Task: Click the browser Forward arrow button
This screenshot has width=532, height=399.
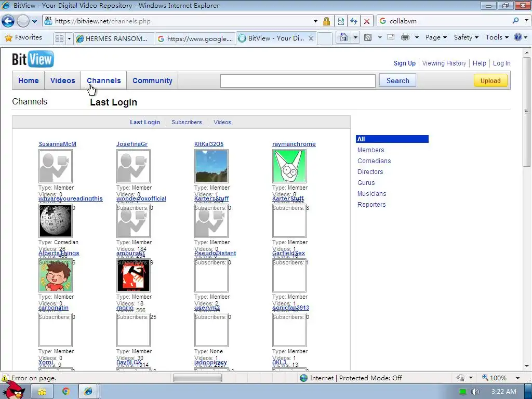Action: pos(23,21)
